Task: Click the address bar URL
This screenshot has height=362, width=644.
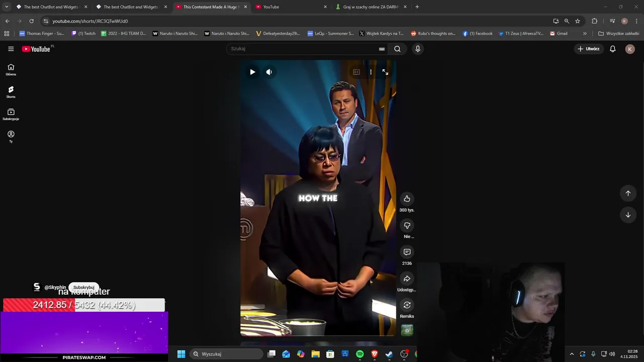Action: pos(90,21)
